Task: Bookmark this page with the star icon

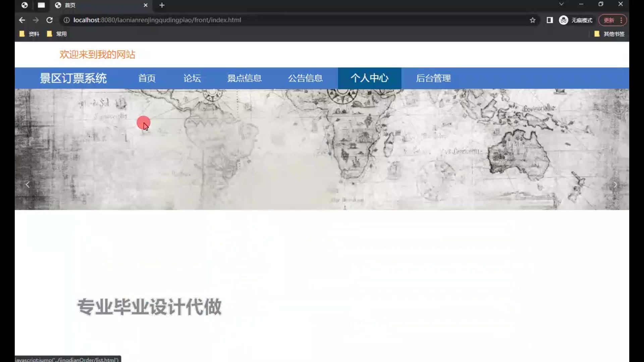Action: coord(533,20)
